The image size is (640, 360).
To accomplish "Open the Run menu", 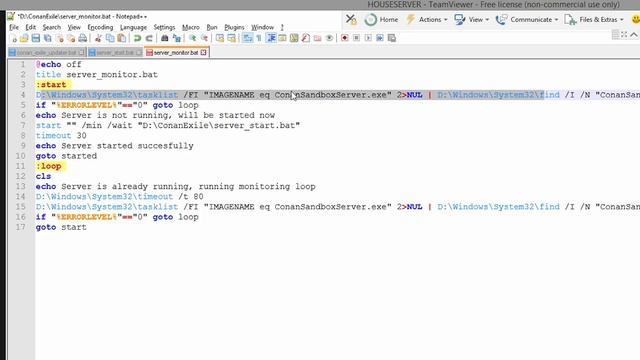I will click(212, 27).
